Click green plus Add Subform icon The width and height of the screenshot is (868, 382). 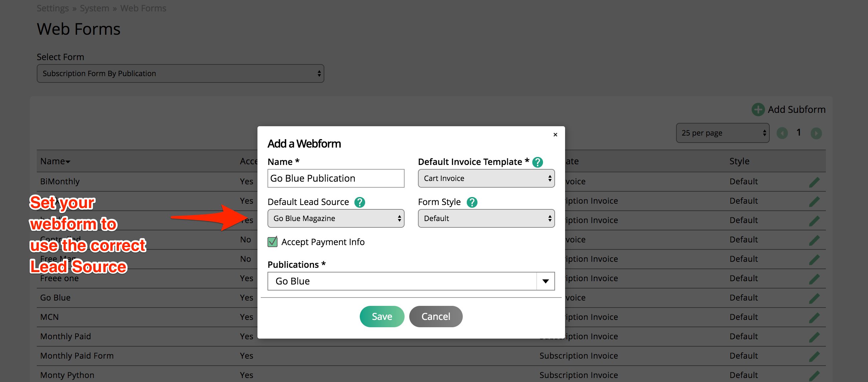click(x=757, y=110)
